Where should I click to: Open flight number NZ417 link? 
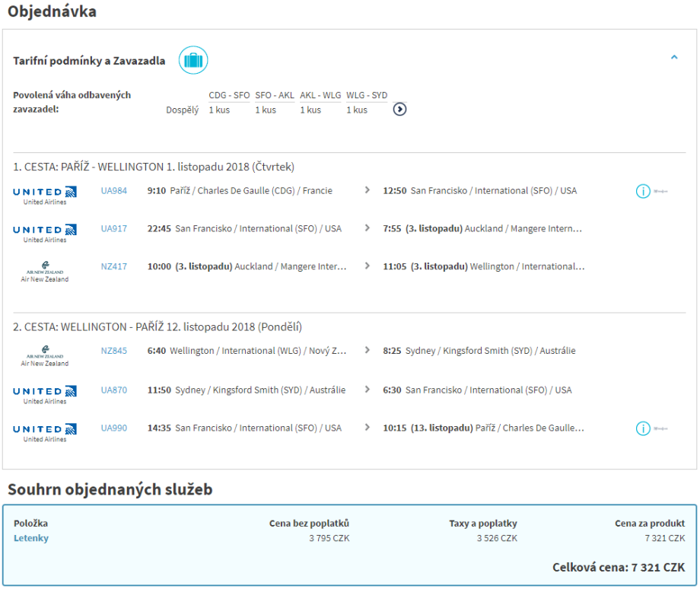click(114, 266)
